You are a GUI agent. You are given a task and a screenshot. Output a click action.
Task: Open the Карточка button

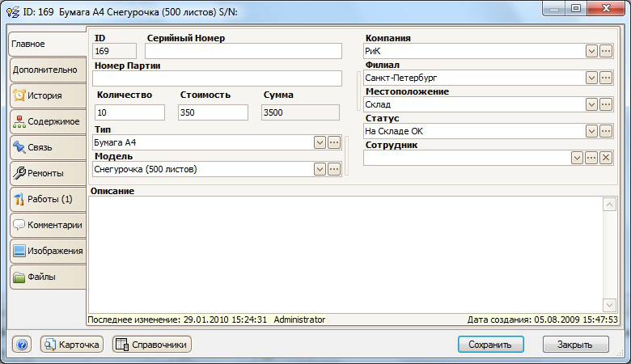point(72,345)
